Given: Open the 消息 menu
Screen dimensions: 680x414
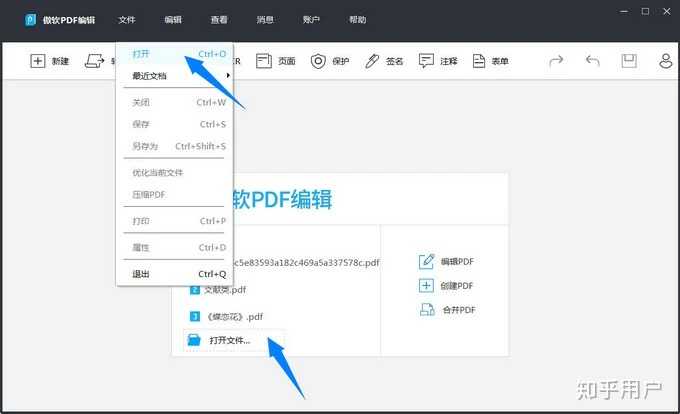Looking at the screenshot, I should tap(265, 20).
